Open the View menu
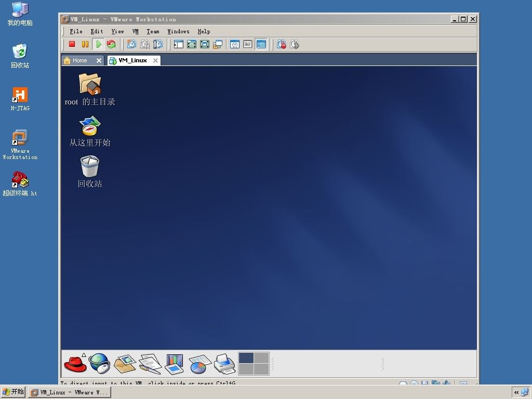The width and height of the screenshot is (532, 399). [x=118, y=31]
